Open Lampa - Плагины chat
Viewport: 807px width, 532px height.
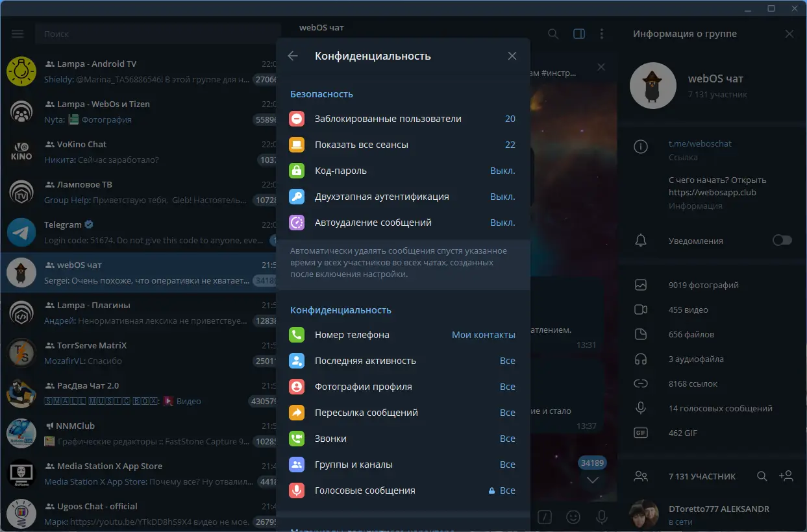139,313
